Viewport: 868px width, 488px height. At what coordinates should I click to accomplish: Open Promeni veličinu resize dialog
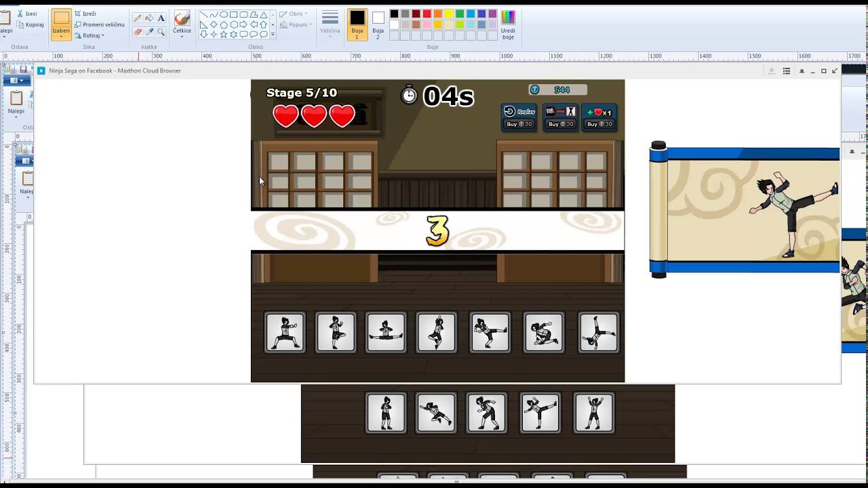(x=99, y=24)
